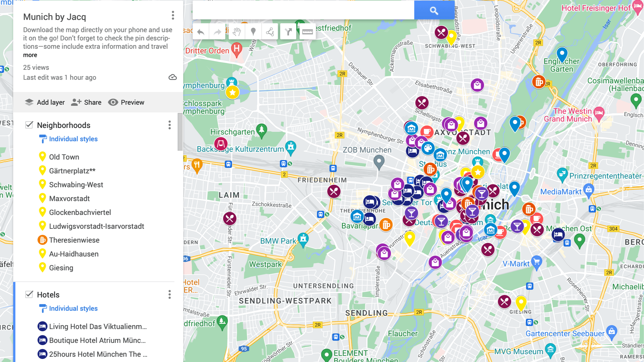This screenshot has height=362, width=644.
Task: Select the Add marker pin tool
Action: point(253,32)
